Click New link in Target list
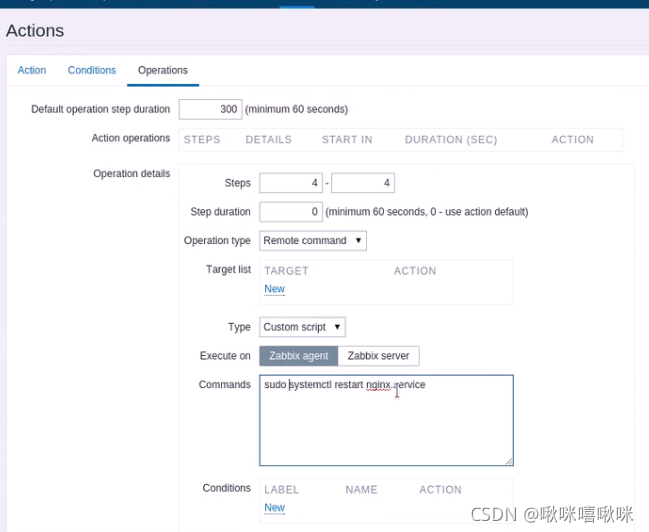The height and width of the screenshot is (532, 649). click(274, 289)
